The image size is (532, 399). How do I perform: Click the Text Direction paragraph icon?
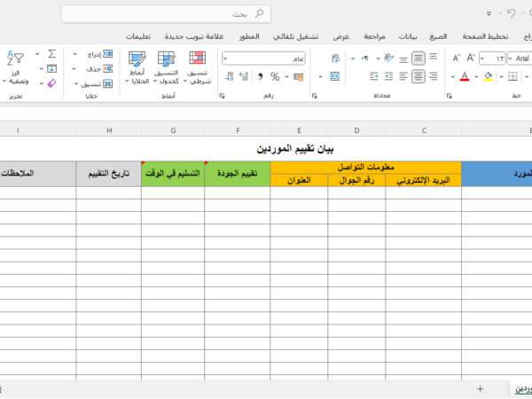pos(365,59)
